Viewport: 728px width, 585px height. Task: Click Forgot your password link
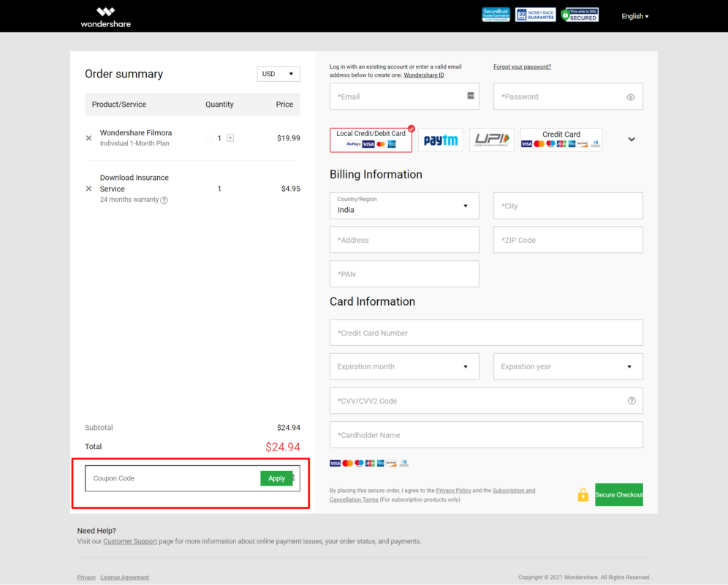coord(523,67)
